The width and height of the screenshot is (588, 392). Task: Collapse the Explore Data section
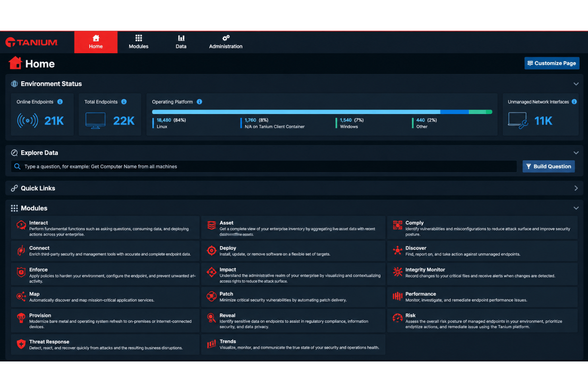(576, 153)
